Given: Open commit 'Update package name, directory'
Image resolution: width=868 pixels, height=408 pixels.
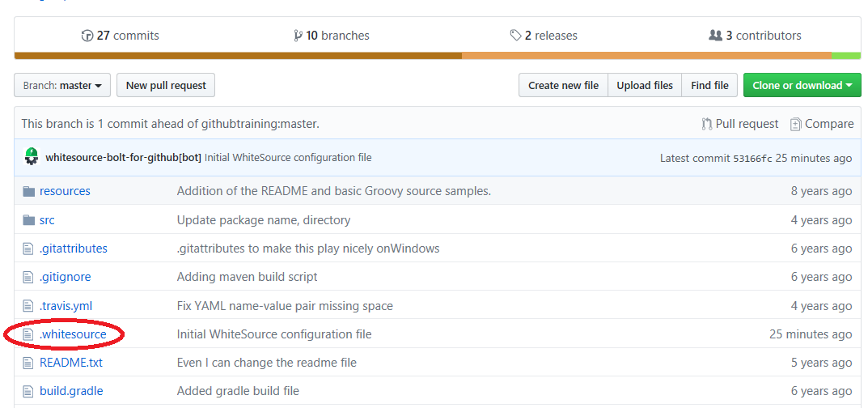Looking at the screenshot, I should 264,219.
